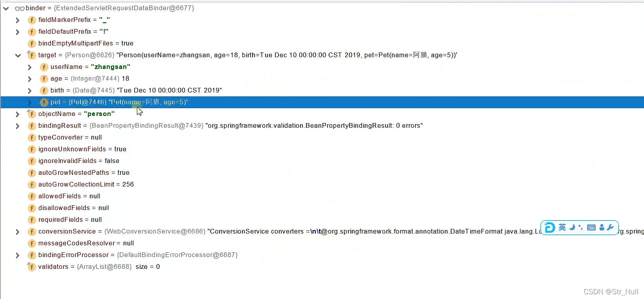Click the field icon of target
The width and height of the screenshot is (644, 299).
click(x=31, y=55)
